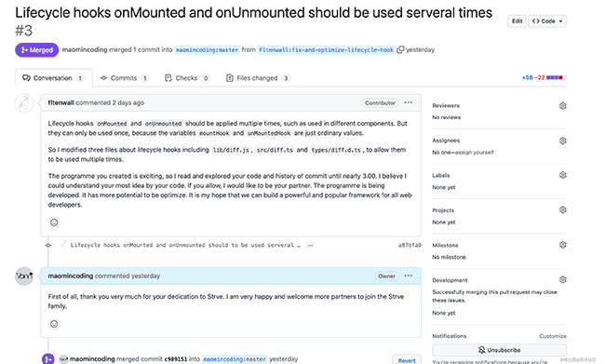Add emoji reaction to fltenwall's comment
This screenshot has height=364, width=605.
(x=54, y=222)
